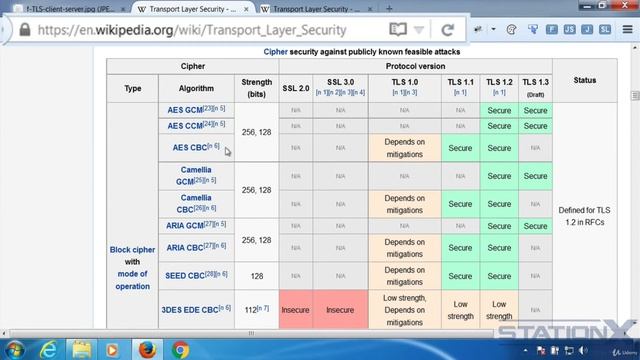Open the Block cipher link

[x=132, y=249]
